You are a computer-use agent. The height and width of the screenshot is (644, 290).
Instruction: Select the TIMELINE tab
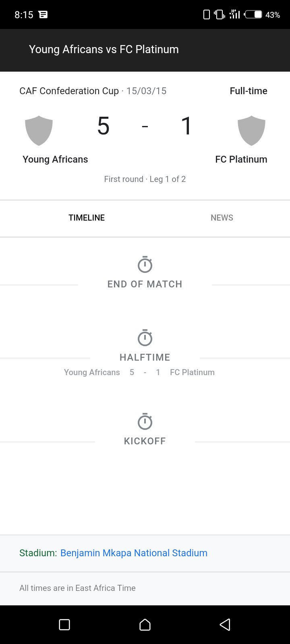point(87,218)
